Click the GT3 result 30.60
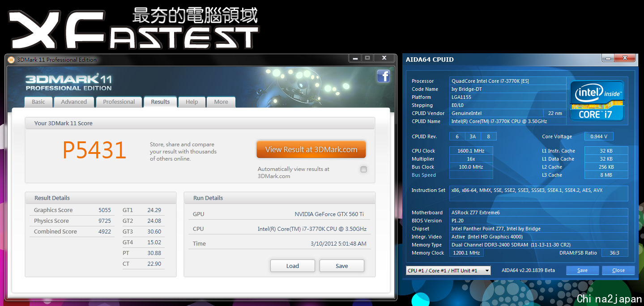This screenshot has width=644, height=306. pyautogui.click(x=154, y=232)
